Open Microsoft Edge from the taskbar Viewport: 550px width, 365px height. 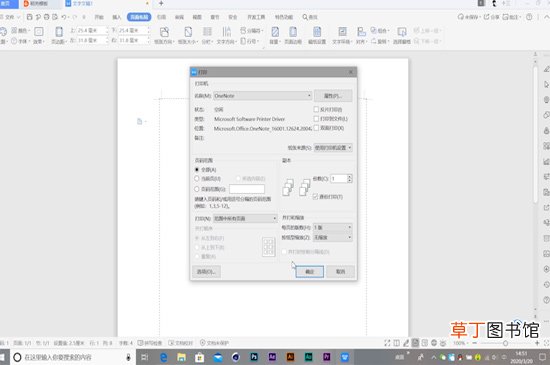(x=163, y=357)
